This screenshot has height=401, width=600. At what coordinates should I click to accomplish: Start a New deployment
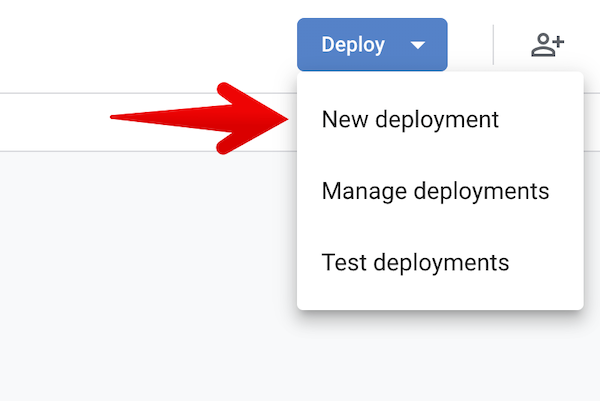pyautogui.click(x=410, y=119)
